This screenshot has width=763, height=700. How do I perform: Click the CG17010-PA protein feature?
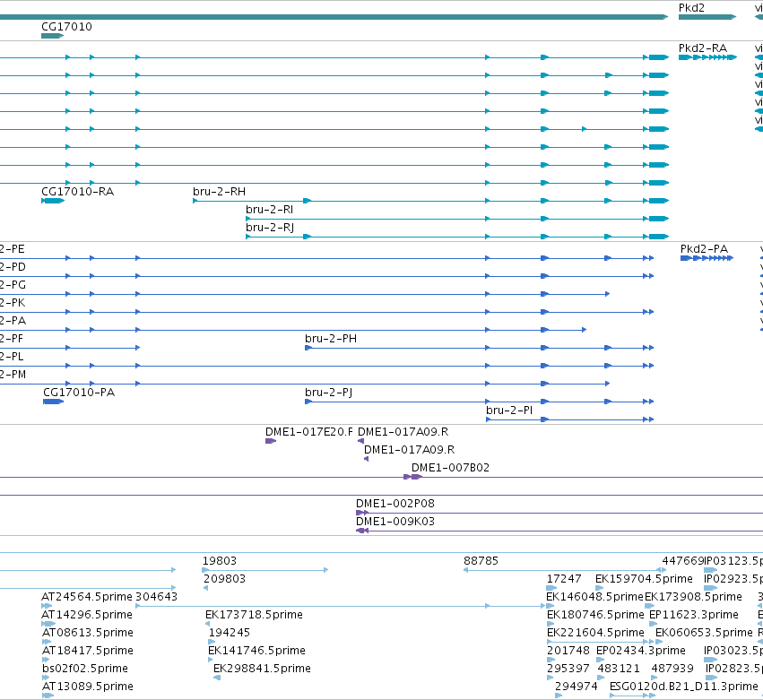click(53, 402)
